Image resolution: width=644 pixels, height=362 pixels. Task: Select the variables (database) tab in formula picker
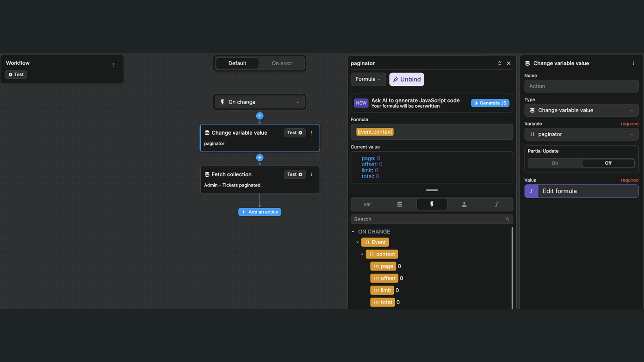coord(399,204)
